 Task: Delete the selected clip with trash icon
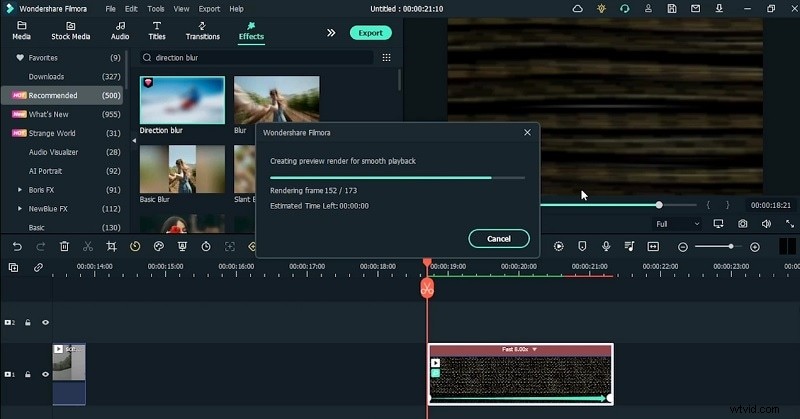coord(64,247)
